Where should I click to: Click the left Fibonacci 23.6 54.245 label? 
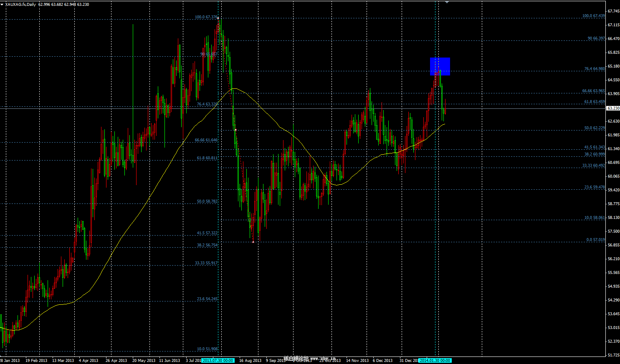coord(207,299)
